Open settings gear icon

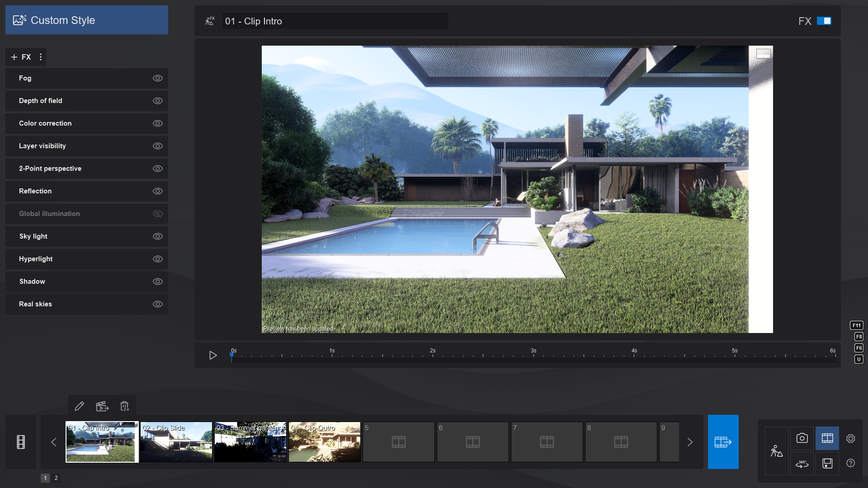pos(850,438)
